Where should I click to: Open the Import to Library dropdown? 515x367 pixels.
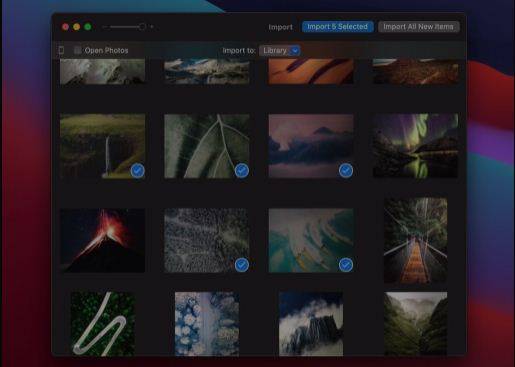coord(280,51)
